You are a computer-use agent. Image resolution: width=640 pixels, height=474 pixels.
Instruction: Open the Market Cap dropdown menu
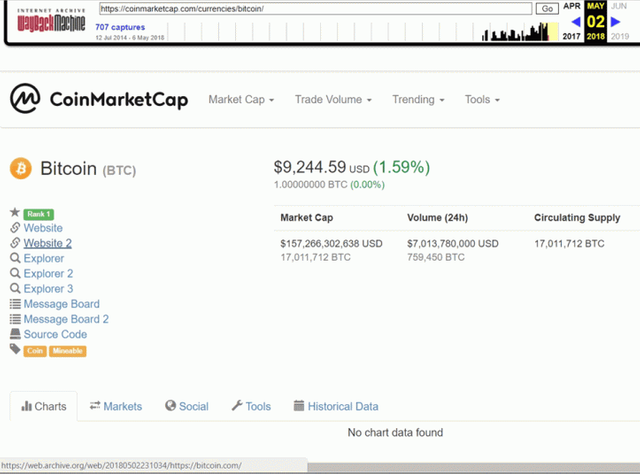(x=241, y=100)
